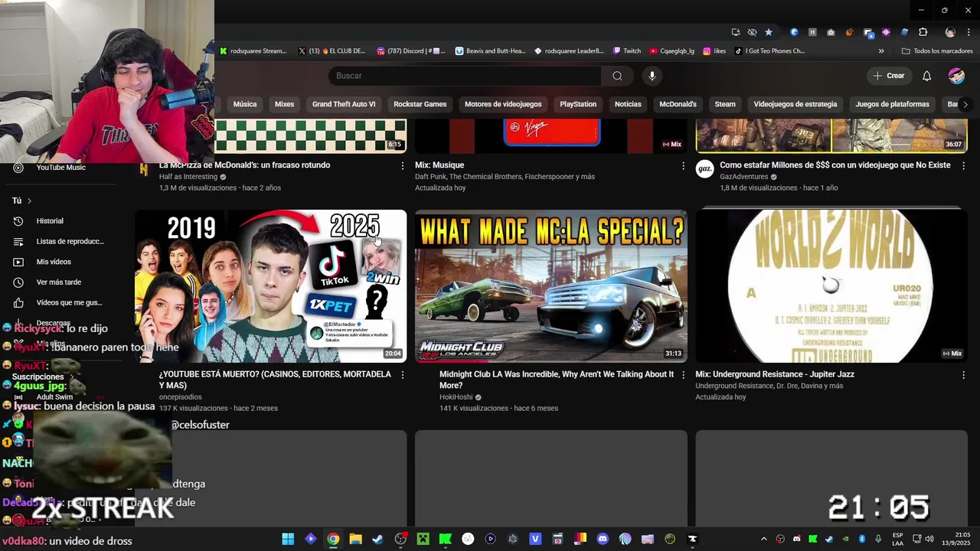Viewport: 980px width, 551px height.
Task: Click La McPizza de McDonald's video title
Action: point(245,165)
